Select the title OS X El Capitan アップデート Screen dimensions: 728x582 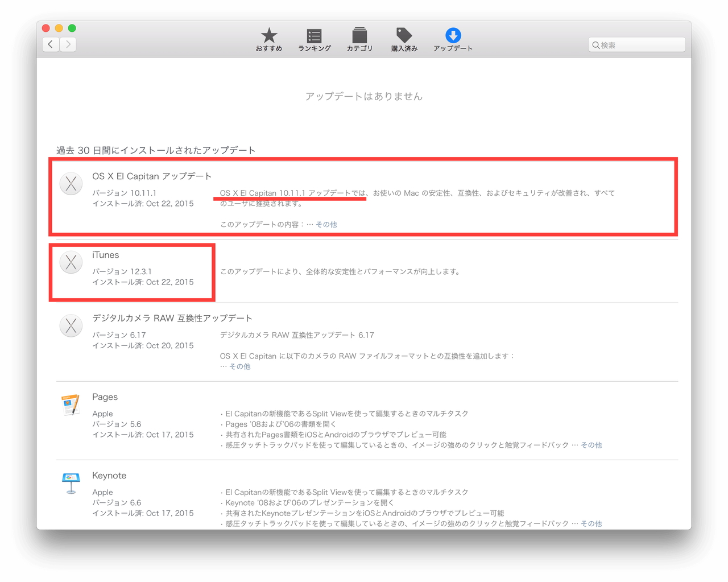152,176
